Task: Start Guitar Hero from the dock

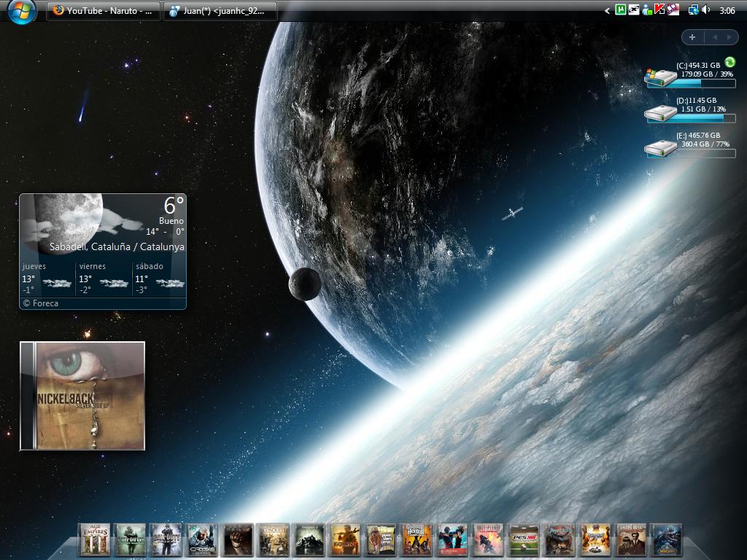Action: (x=417, y=540)
